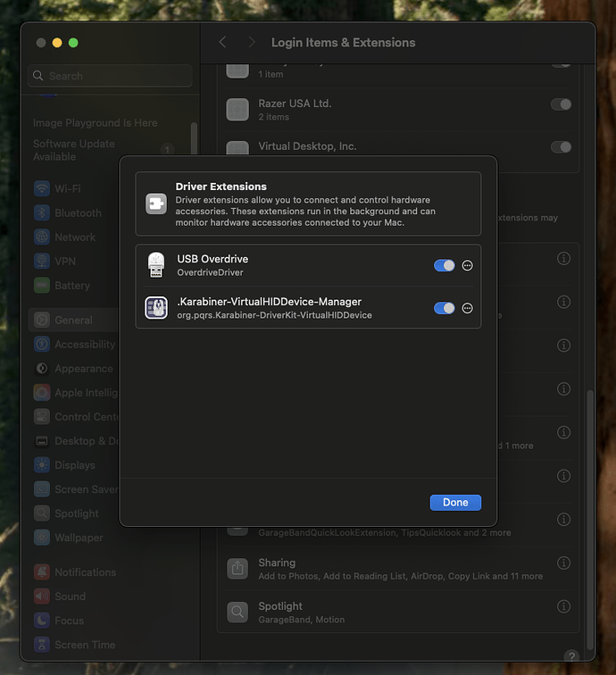Viewport: 616px width, 675px height.
Task: Click the Appearance sidebar icon
Action: (x=42, y=368)
